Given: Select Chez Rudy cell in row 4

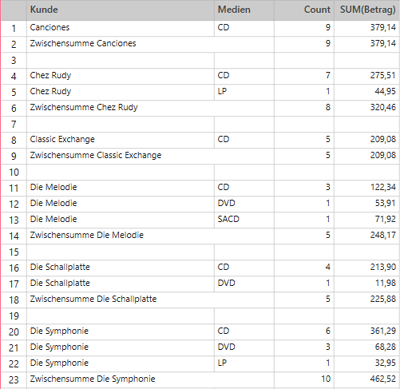Looking at the screenshot, I should pyautogui.click(x=120, y=76).
